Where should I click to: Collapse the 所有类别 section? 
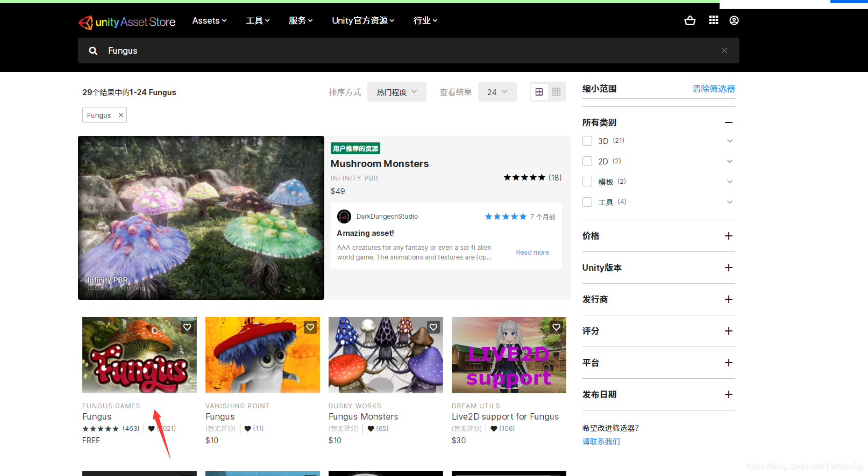[729, 122]
